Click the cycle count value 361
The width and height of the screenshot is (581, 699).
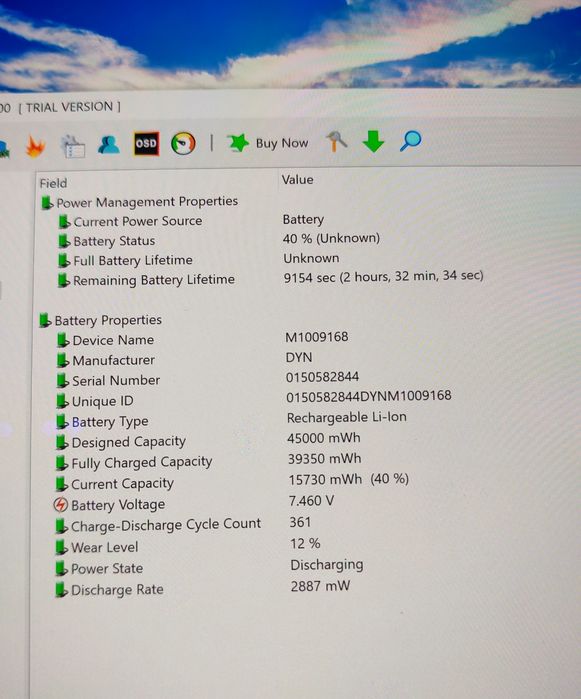coord(300,522)
